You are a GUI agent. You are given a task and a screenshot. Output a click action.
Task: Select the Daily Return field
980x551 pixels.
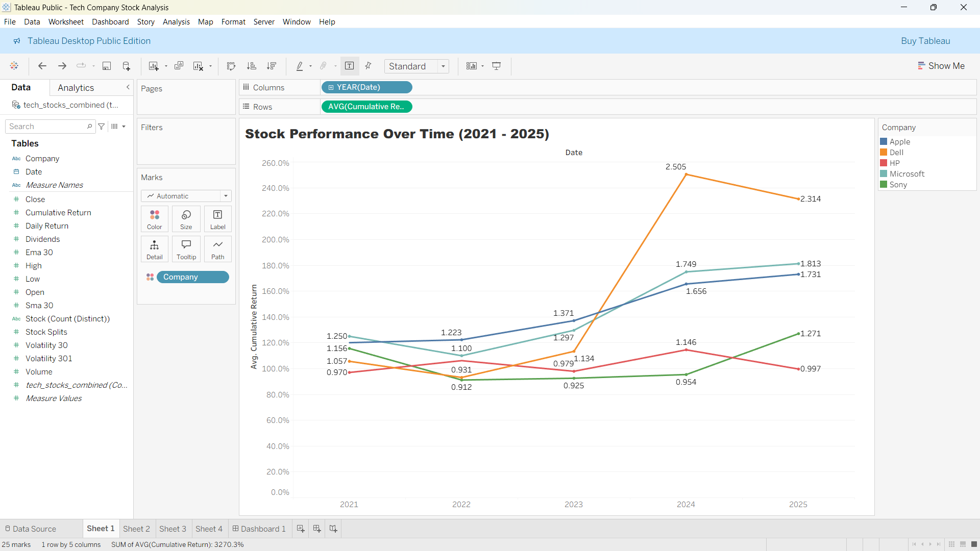point(47,226)
